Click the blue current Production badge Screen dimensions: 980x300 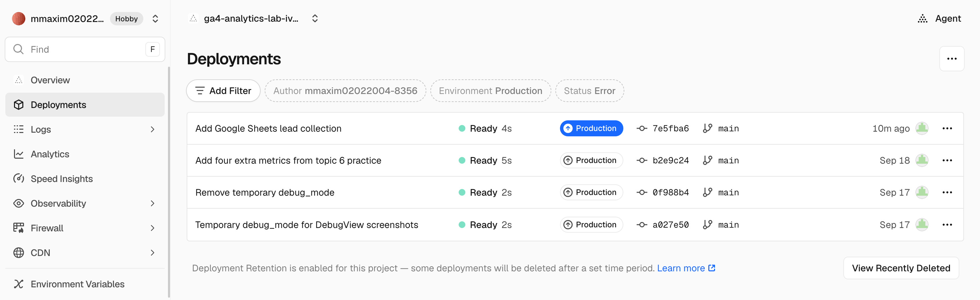(591, 129)
